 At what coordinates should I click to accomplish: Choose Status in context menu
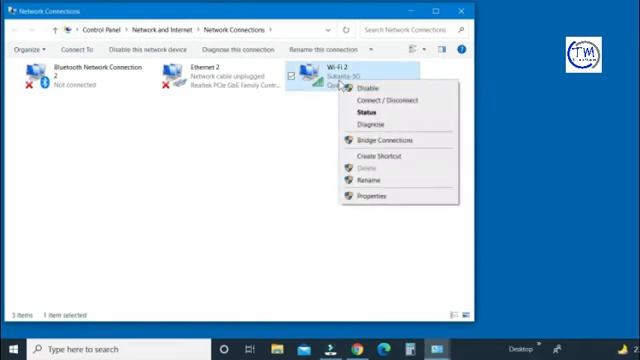point(400,112)
